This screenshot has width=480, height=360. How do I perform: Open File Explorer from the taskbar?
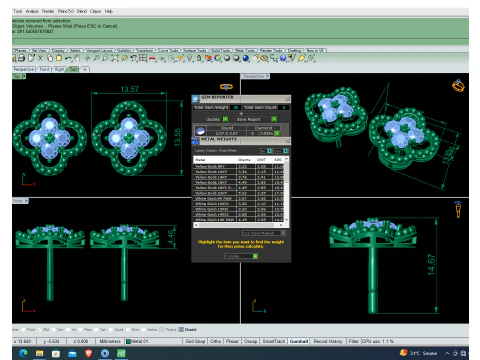[39, 353]
